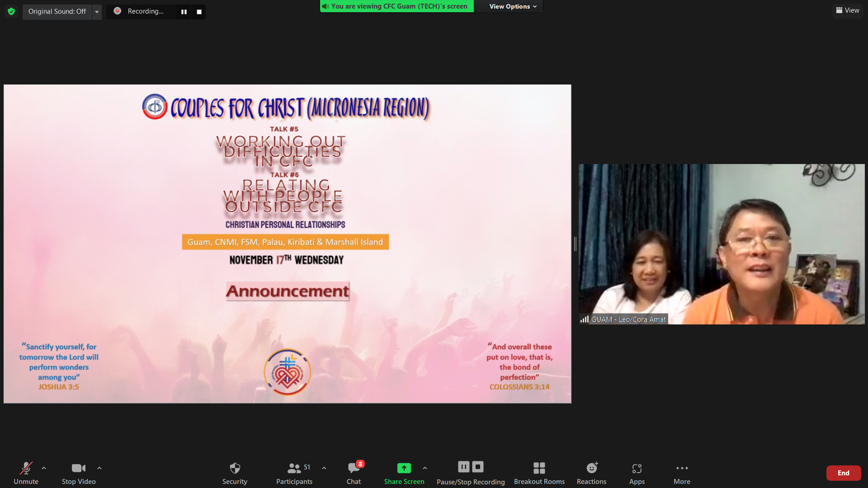This screenshot has width=868, height=488.
Task: Open Reactions menu
Action: point(591,473)
